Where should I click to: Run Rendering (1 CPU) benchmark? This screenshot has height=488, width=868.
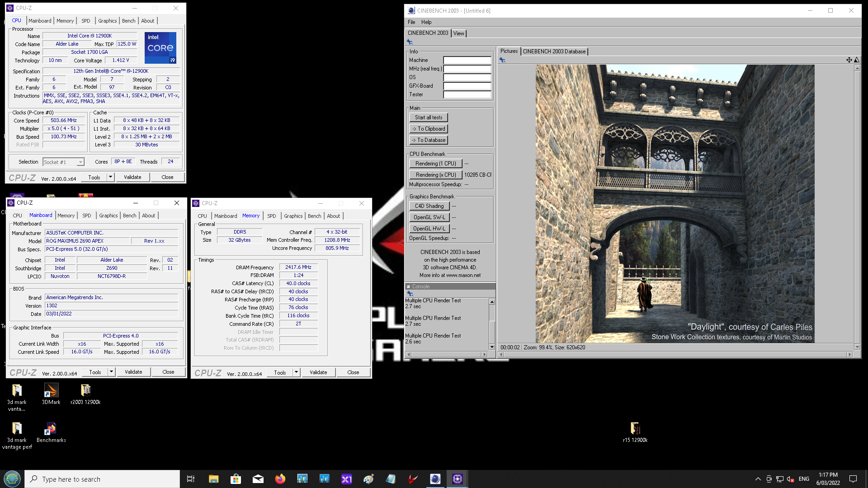tap(436, 164)
